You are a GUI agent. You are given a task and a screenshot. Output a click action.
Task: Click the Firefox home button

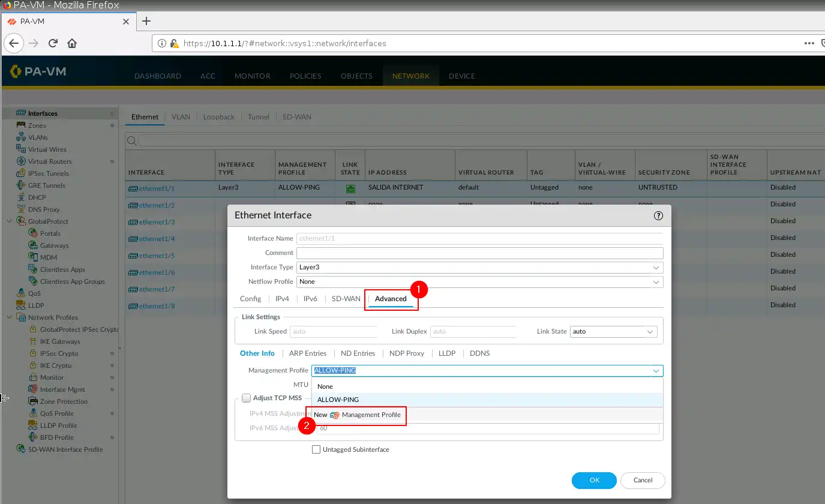[x=72, y=43]
